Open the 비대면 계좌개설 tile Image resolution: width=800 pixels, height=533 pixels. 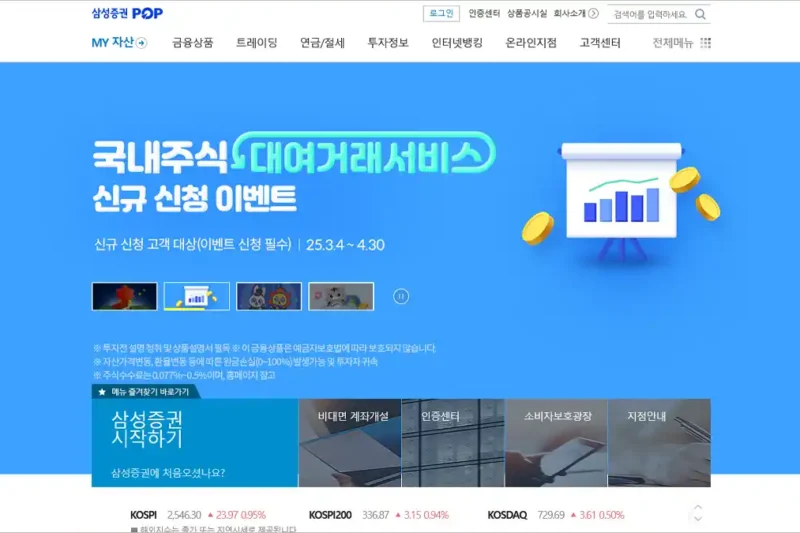(350, 443)
